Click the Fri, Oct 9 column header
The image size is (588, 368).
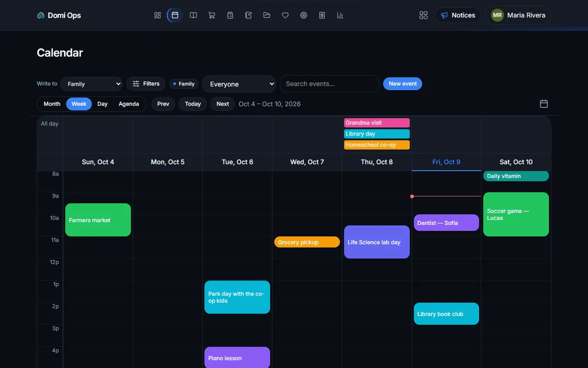(x=447, y=162)
